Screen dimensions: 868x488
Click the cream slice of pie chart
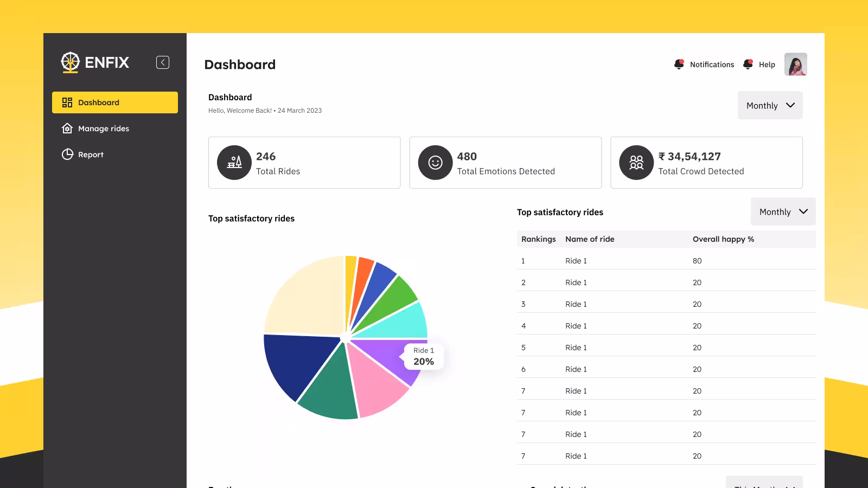[309, 300]
